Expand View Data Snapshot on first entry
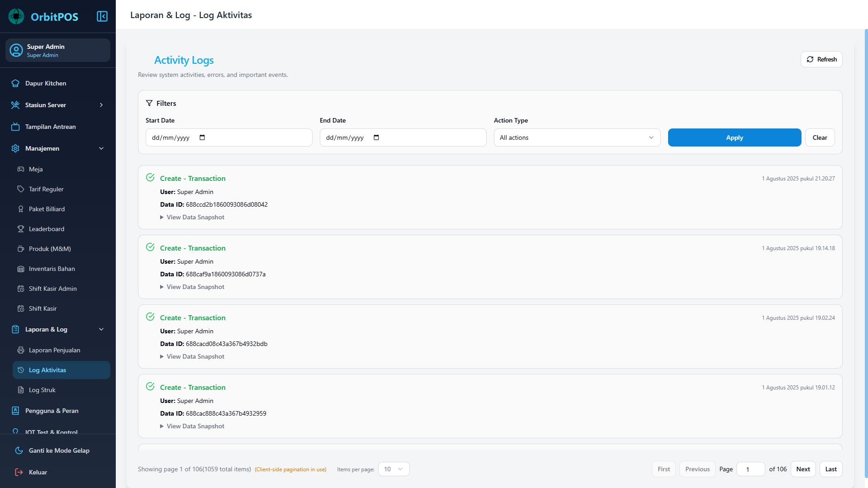This screenshot has width=868, height=488. pos(192,217)
